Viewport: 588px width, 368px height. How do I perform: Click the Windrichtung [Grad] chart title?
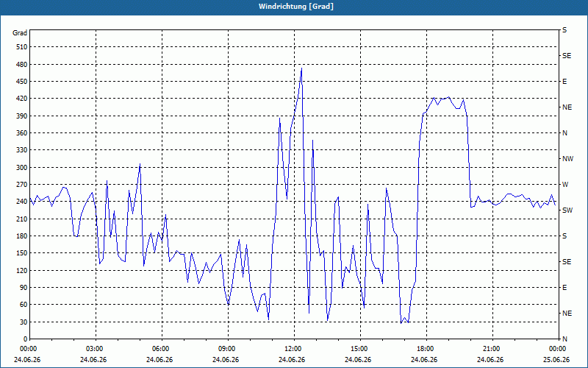coord(296,7)
